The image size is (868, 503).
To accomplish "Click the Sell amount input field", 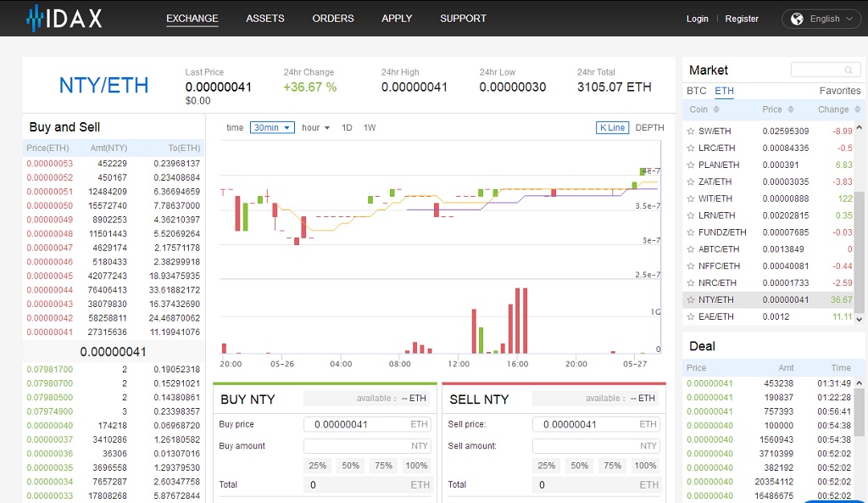I will click(x=596, y=446).
